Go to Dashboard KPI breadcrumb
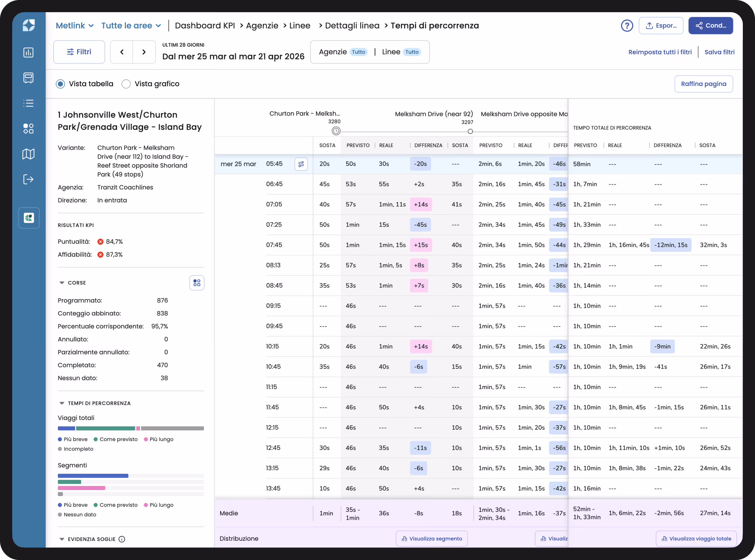 tap(205, 26)
